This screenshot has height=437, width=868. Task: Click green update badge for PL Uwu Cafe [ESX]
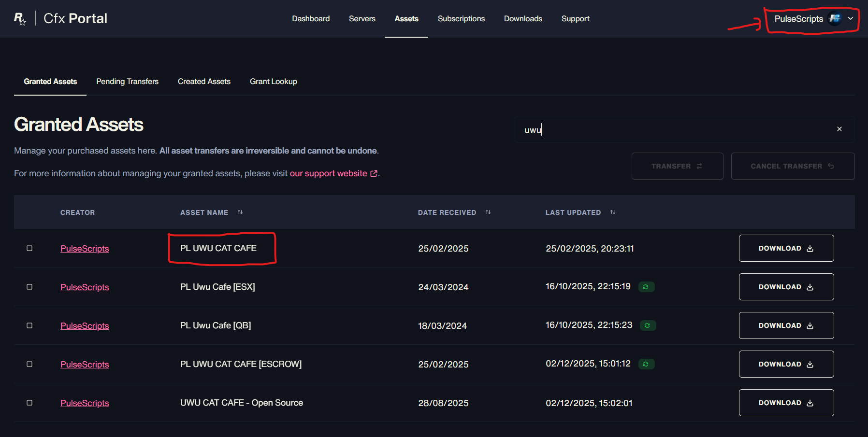[x=646, y=287]
